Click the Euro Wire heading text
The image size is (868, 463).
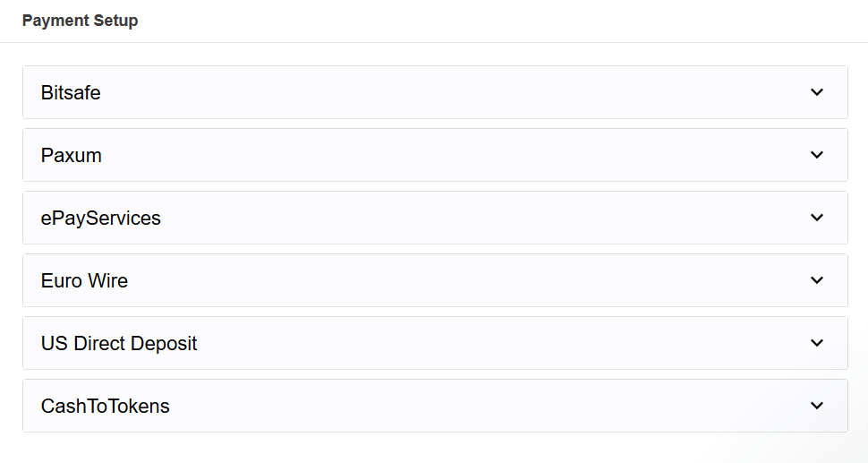pyautogui.click(x=84, y=280)
